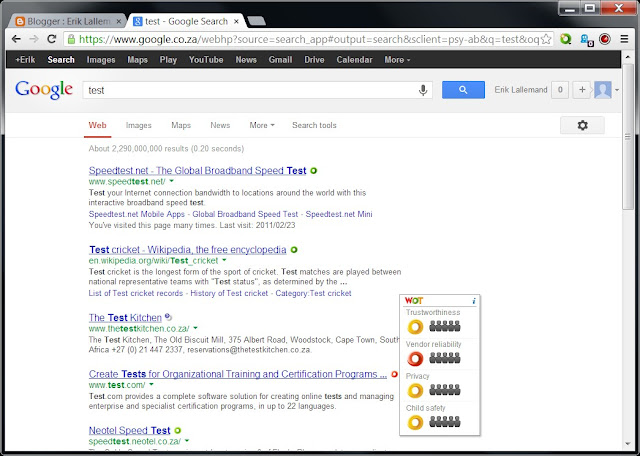Close the Blogger tab

click(119, 21)
